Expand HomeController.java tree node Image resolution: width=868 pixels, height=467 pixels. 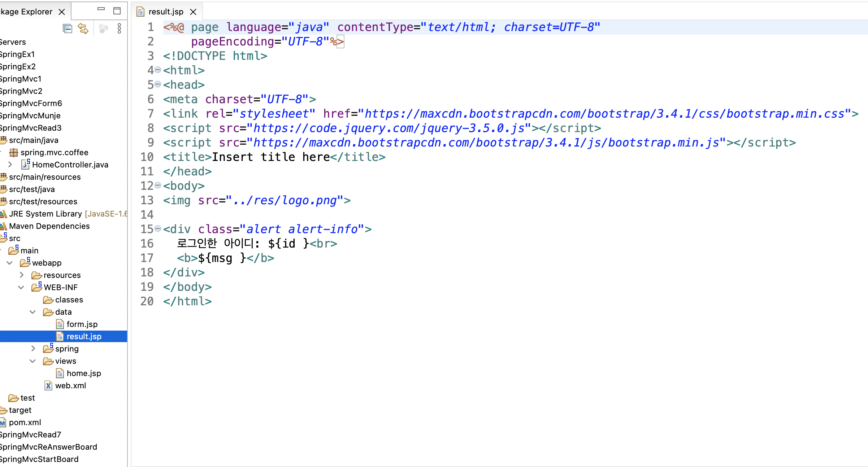click(10, 165)
